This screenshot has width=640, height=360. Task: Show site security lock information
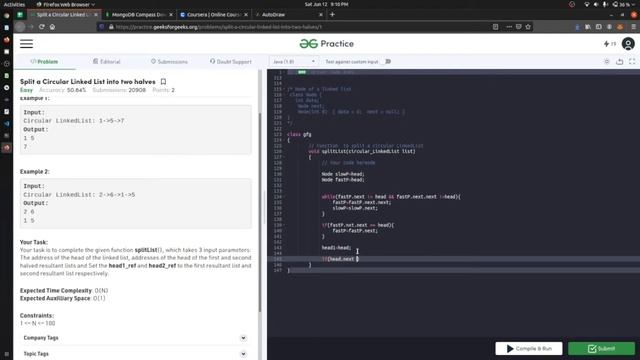point(111,27)
